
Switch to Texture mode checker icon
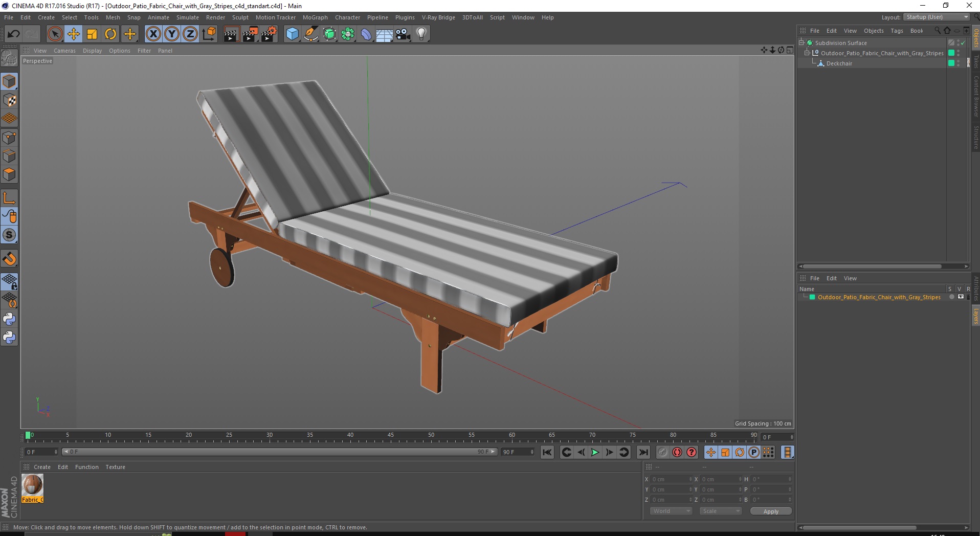click(9, 100)
